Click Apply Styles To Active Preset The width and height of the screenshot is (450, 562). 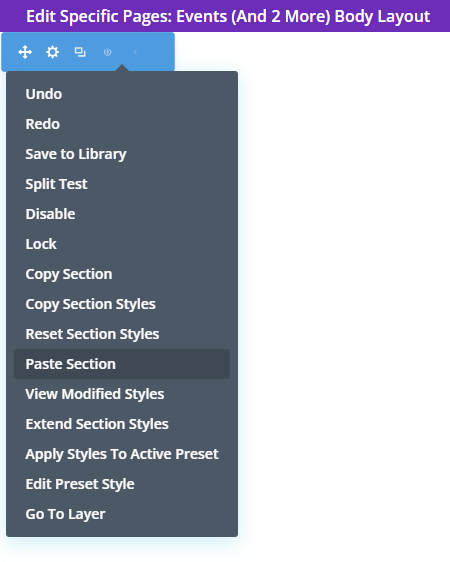coord(122,454)
